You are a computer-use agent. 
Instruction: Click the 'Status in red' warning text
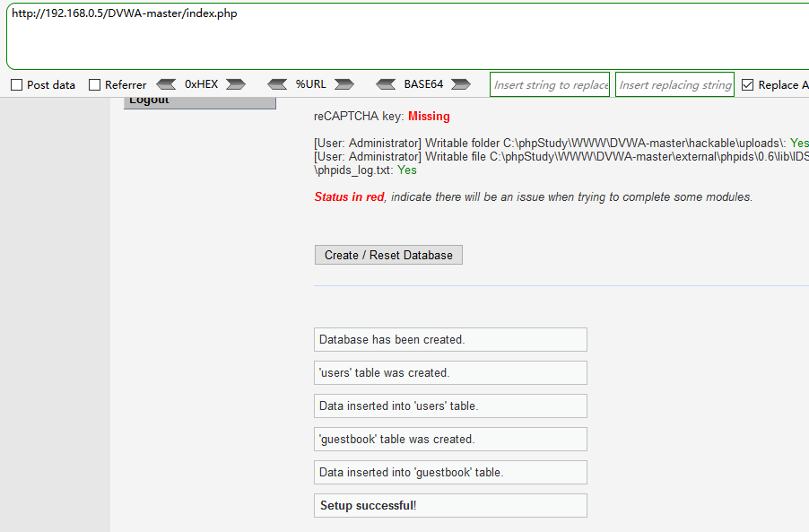(x=349, y=197)
